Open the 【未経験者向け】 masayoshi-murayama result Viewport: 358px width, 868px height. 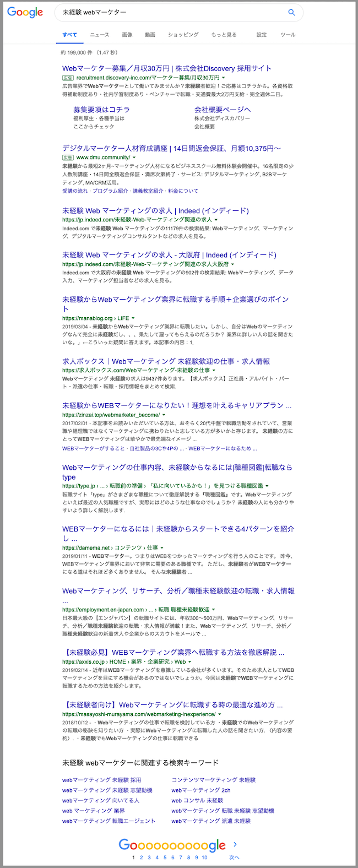pyautogui.click(x=172, y=704)
